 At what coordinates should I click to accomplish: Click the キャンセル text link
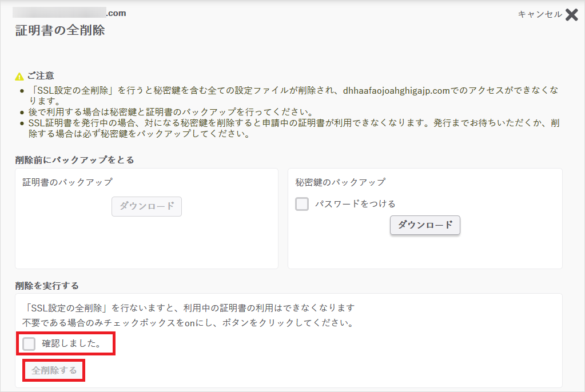click(539, 15)
